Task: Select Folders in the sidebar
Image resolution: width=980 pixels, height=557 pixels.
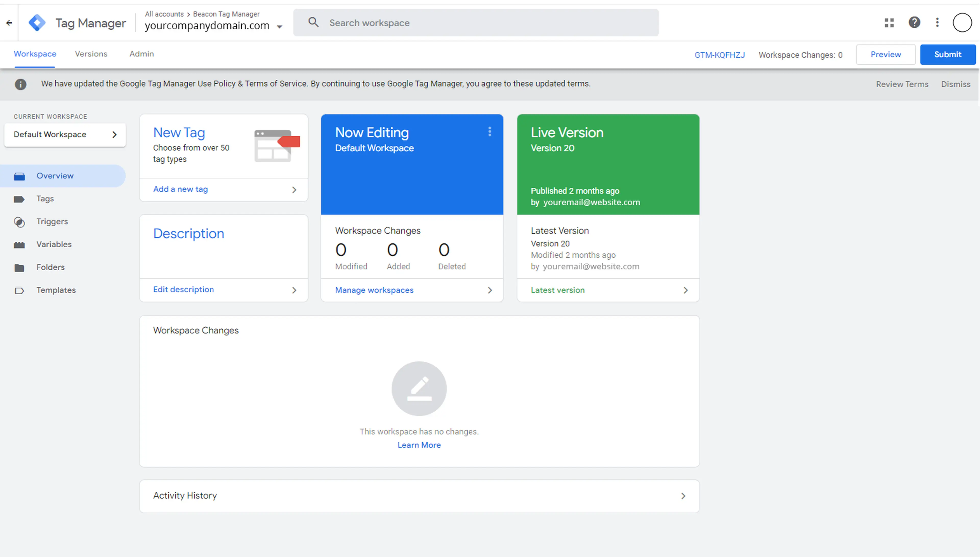Action: pyautogui.click(x=63, y=267)
